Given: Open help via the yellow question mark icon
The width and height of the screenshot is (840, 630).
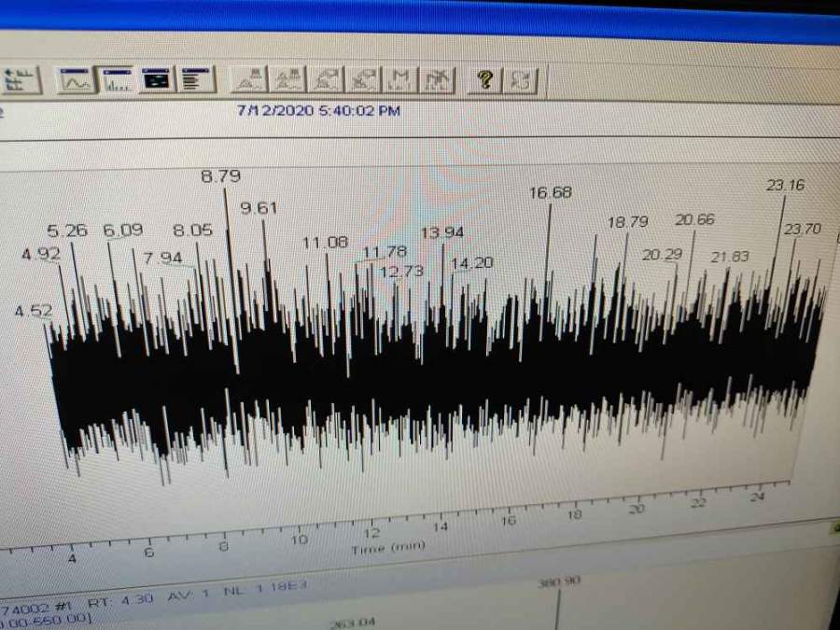Looking at the screenshot, I should tap(486, 80).
